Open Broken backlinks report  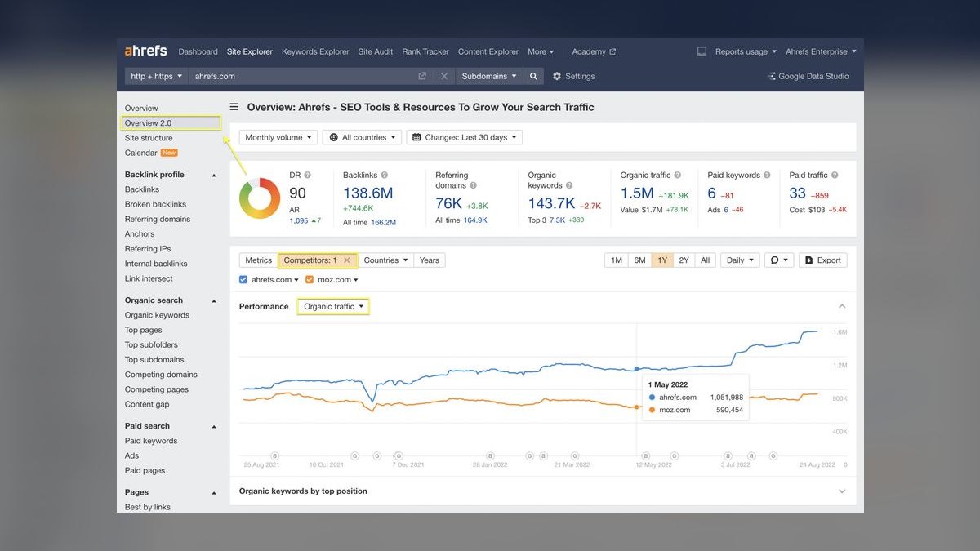click(x=155, y=204)
